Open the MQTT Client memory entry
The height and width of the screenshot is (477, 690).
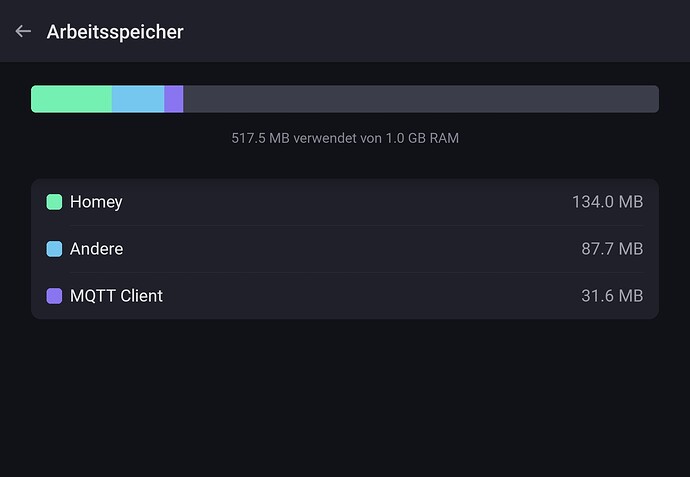[116, 296]
